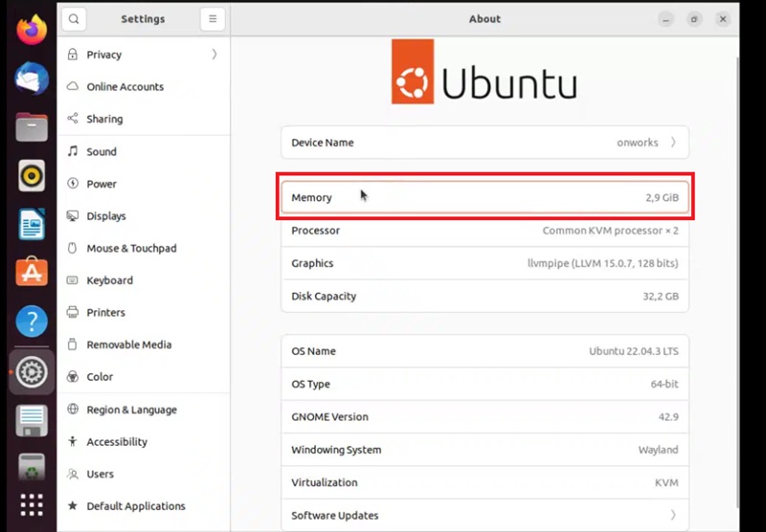
Task: Show Applications grid in dock
Action: coord(32,504)
